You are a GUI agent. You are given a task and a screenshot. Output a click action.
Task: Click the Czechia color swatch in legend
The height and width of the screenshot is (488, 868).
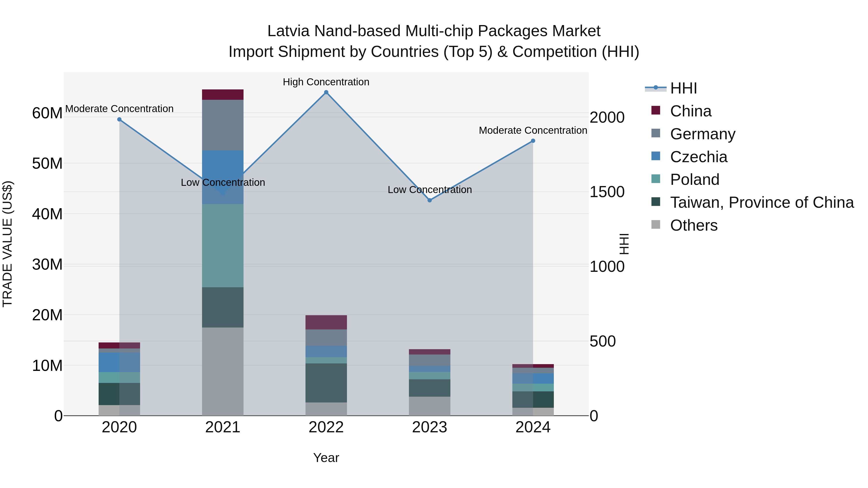[656, 156]
